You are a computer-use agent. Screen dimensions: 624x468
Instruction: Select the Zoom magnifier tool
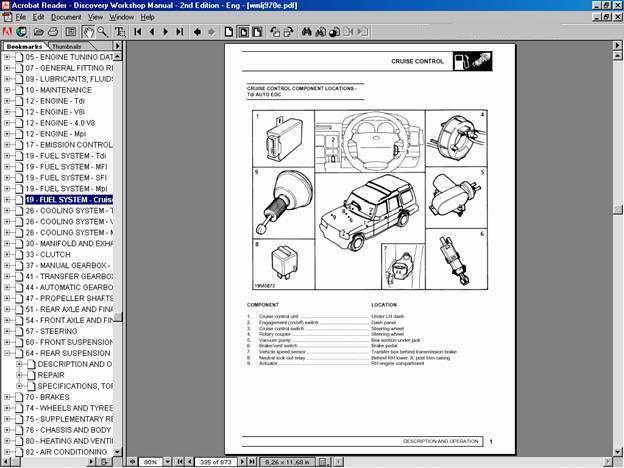(103, 32)
